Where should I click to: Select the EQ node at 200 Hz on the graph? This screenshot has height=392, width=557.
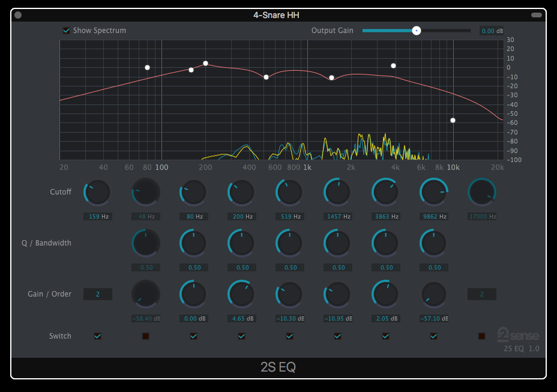click(205, 63)
